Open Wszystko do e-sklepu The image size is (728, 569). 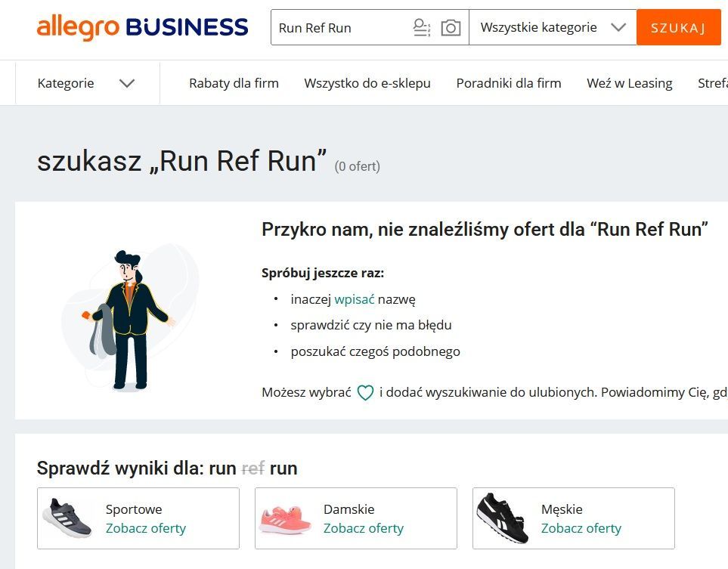tap(367, 83)
